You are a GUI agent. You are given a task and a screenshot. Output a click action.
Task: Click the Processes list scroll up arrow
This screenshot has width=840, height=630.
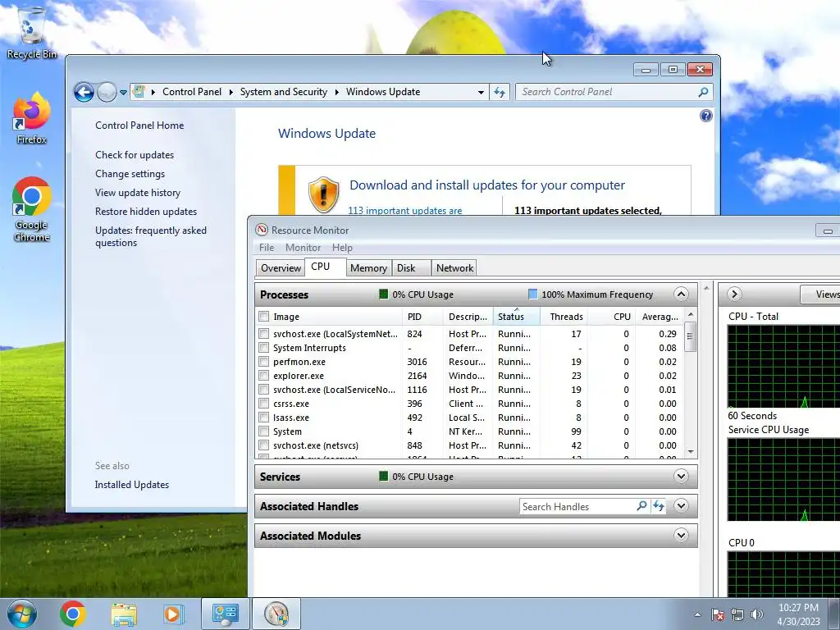[x=690, y=314]
